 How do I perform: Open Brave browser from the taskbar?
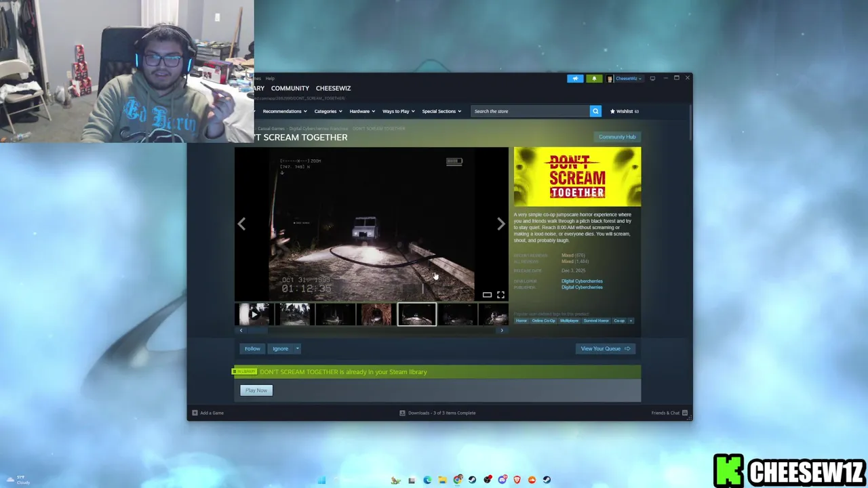click(x=517, y=480)
